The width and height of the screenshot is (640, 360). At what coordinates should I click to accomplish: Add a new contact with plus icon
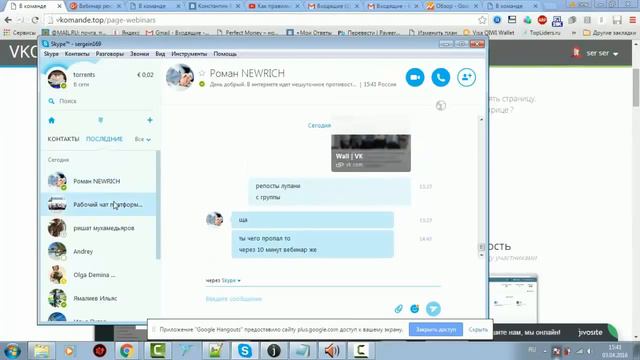tap(150, 120)
